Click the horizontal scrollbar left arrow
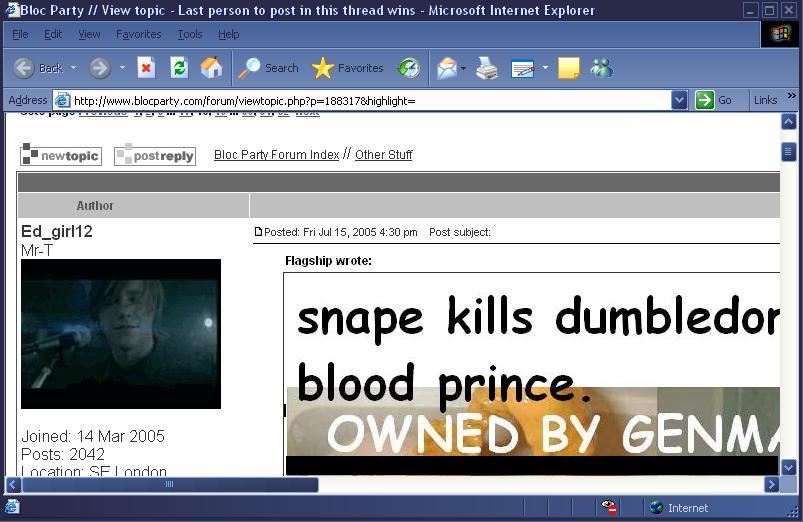Screen dimensions: 803x522 (x=13, y=485)
